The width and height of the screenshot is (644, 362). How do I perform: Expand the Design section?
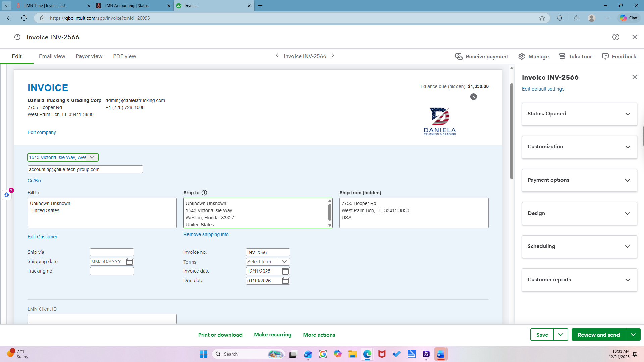(579, 214)
